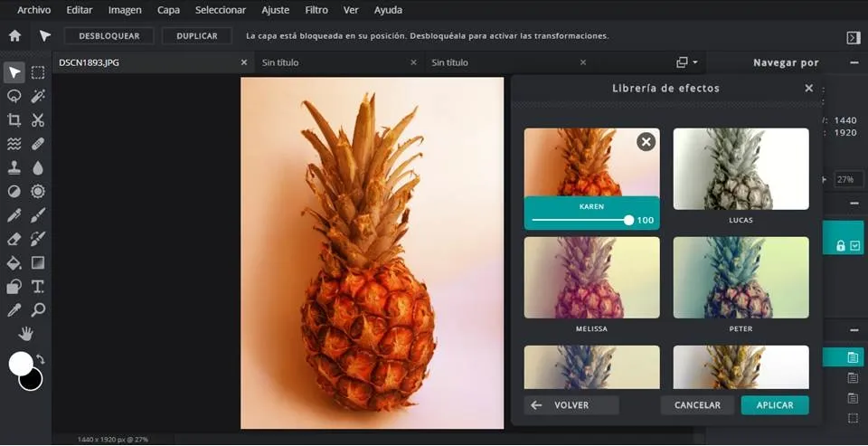868x446 pixels.
Task: Select the Zoom magnifier tool
Action: click(x=38, y=309)
